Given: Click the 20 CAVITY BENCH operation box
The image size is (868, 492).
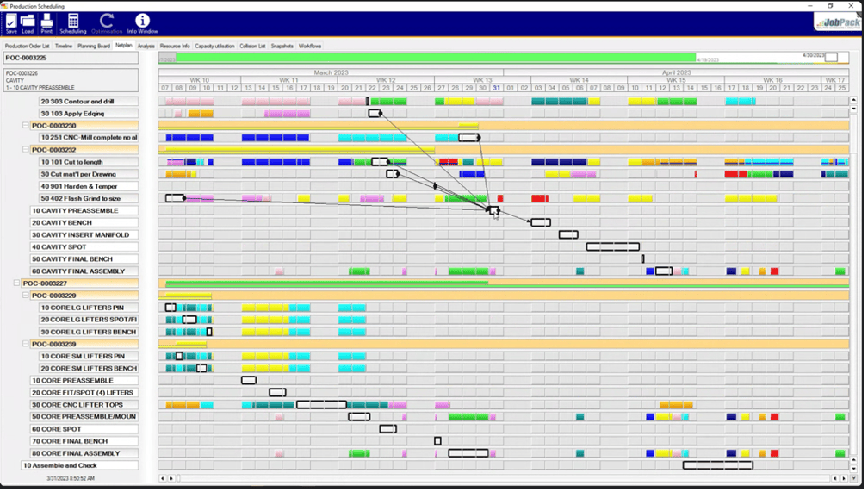Looking at the screenshot, I should 541,222.
